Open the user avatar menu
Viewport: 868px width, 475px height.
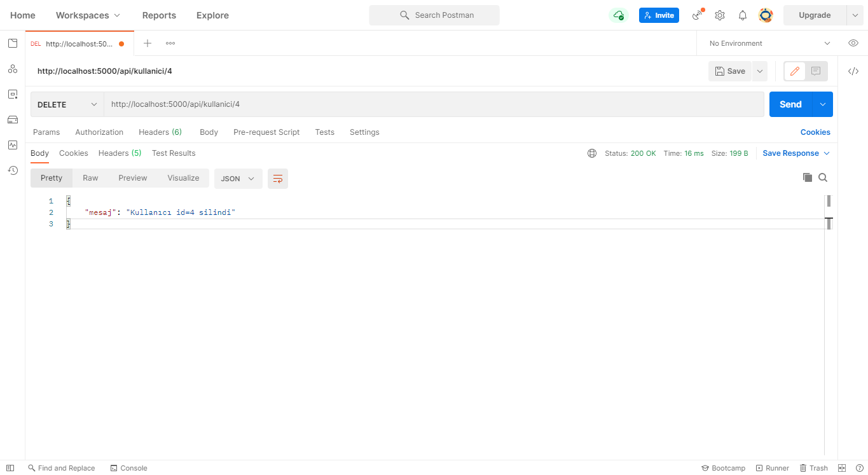(x=766, y=15)
